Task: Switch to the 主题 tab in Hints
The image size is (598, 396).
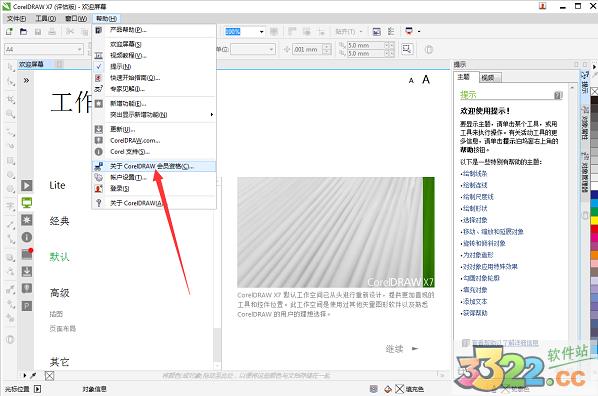Action: coord(463,77)
